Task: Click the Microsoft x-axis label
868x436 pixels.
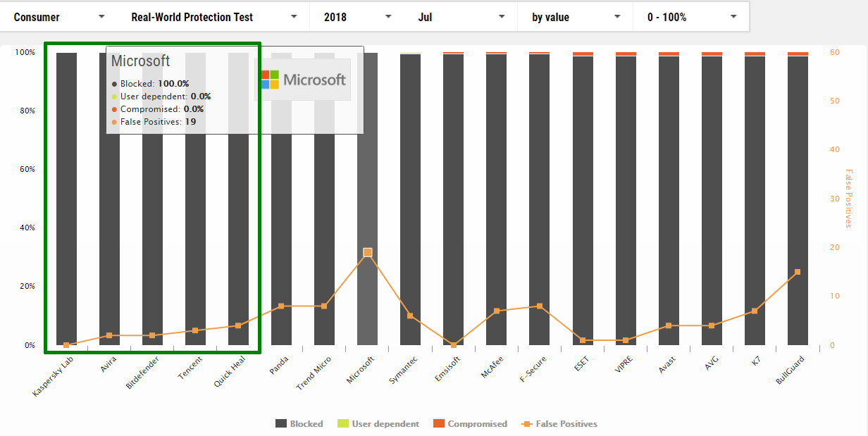Action: coord(361,369)
